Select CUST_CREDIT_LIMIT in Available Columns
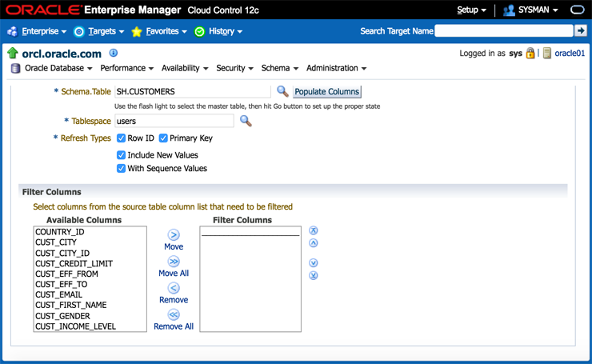This screenshot has height=364, width=592. point(90,263)
